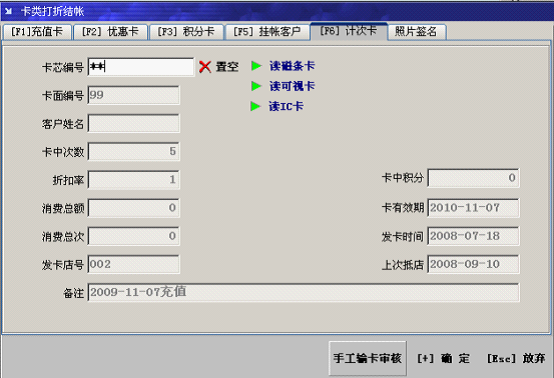Select the [F6] 计次卡 tab
The height and width of the screenshot is (378, 554).
349,31
